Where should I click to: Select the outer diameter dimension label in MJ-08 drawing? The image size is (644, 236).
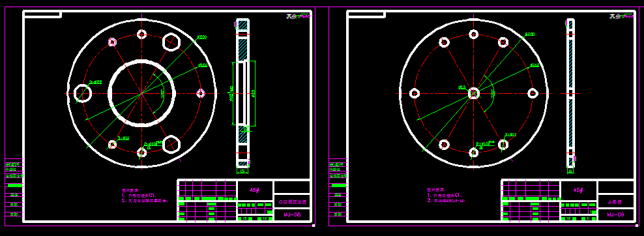click(201, 37)
